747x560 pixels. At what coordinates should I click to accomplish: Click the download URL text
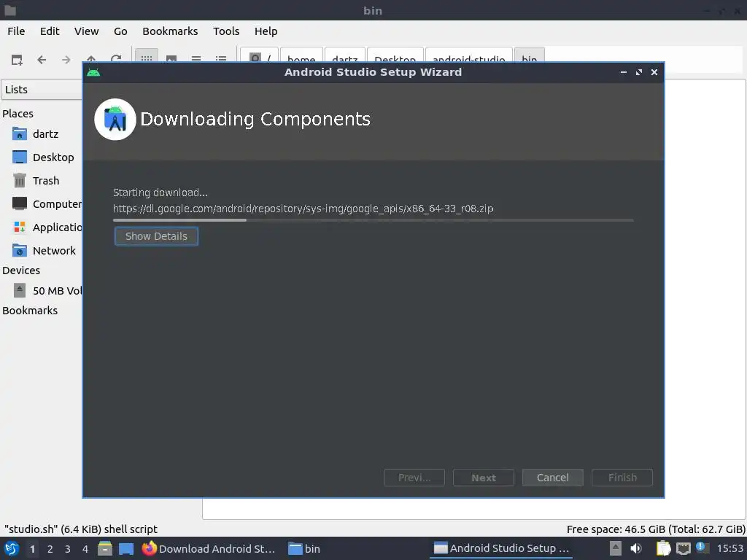click(x=303, y=209)
